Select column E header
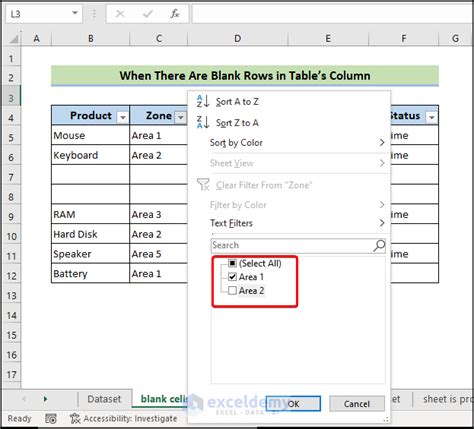This screenshot has width=474, height=429. coord(328,39)
